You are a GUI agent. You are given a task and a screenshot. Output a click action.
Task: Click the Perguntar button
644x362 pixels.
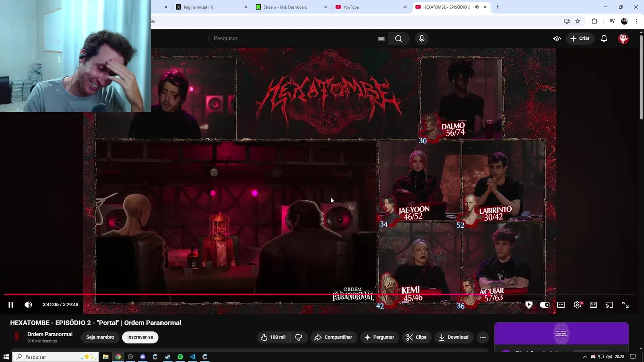click(x=379, y=337)
